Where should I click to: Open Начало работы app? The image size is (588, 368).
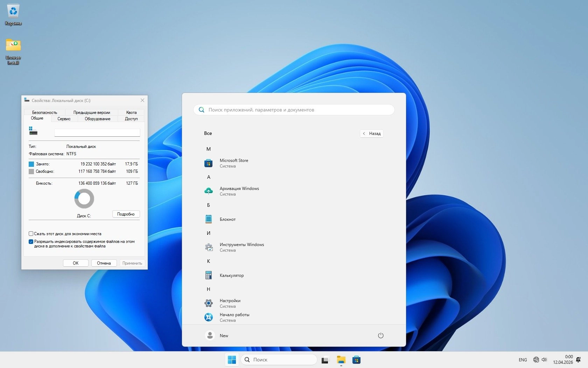pyautogui.click(x=234, y=317)
